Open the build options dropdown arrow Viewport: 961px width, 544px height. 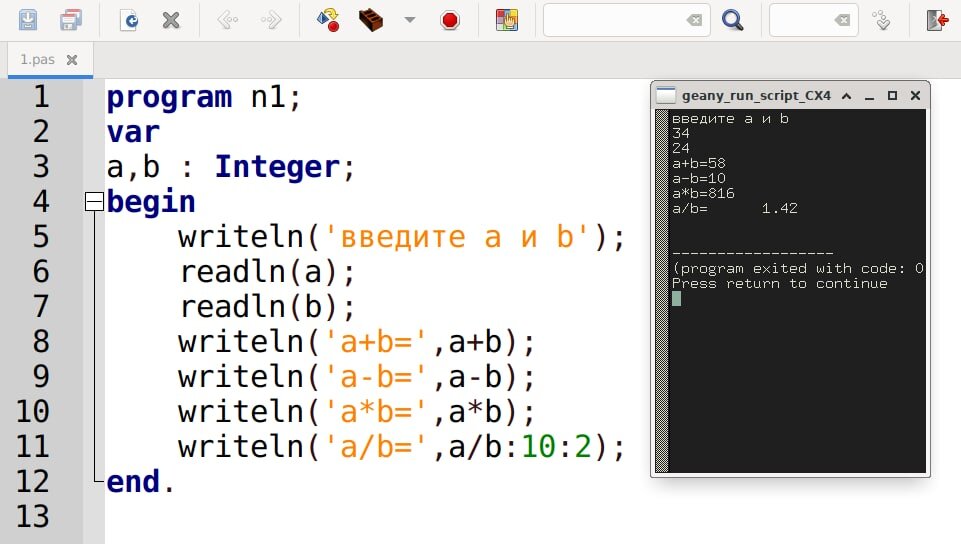point(410,20)
